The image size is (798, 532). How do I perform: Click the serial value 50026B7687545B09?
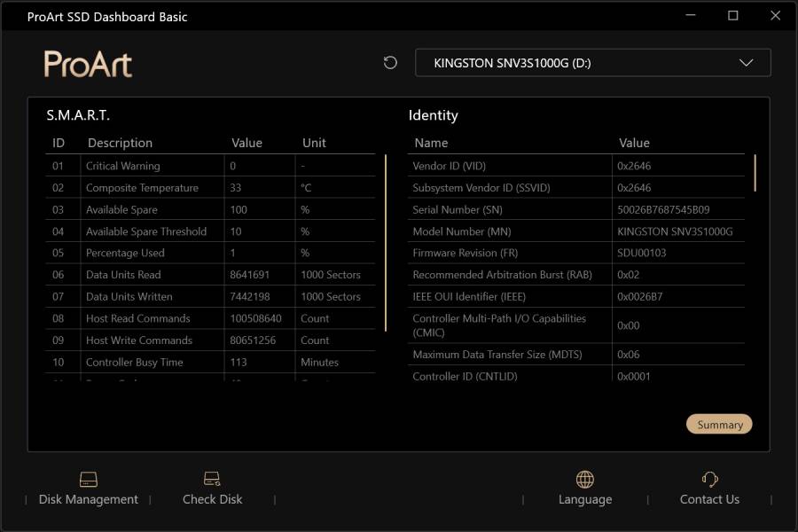(663, 210)
